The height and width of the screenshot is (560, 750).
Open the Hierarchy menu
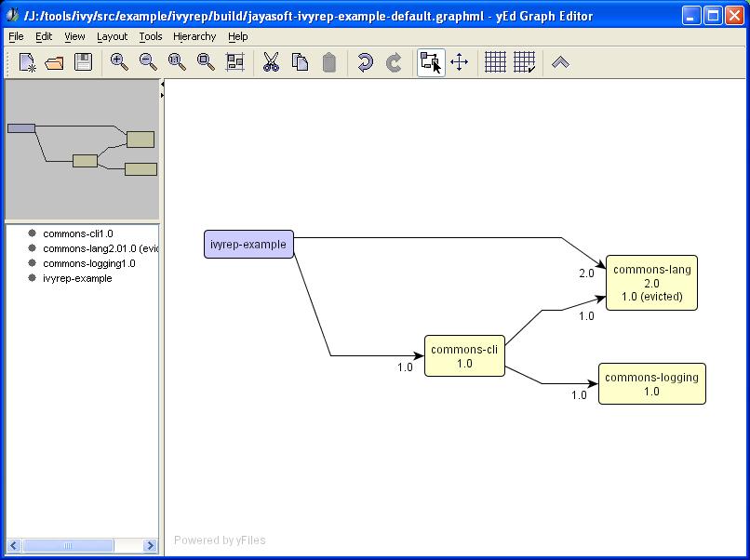194,36
